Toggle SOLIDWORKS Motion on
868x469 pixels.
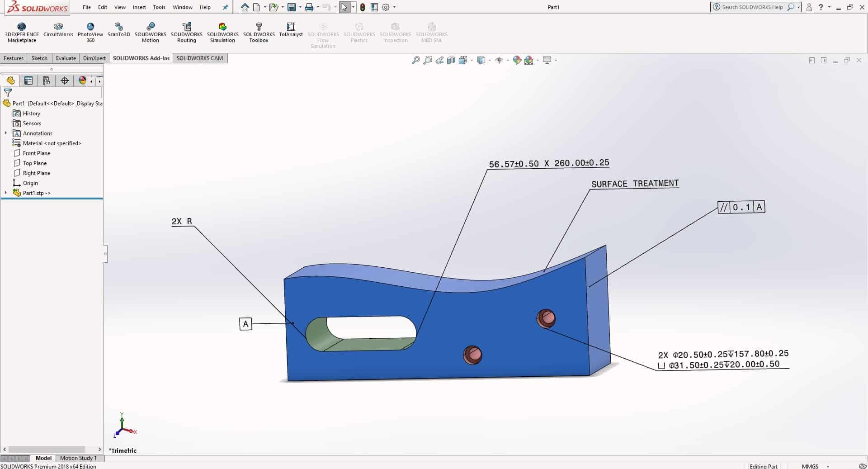[x=150, y=27]
